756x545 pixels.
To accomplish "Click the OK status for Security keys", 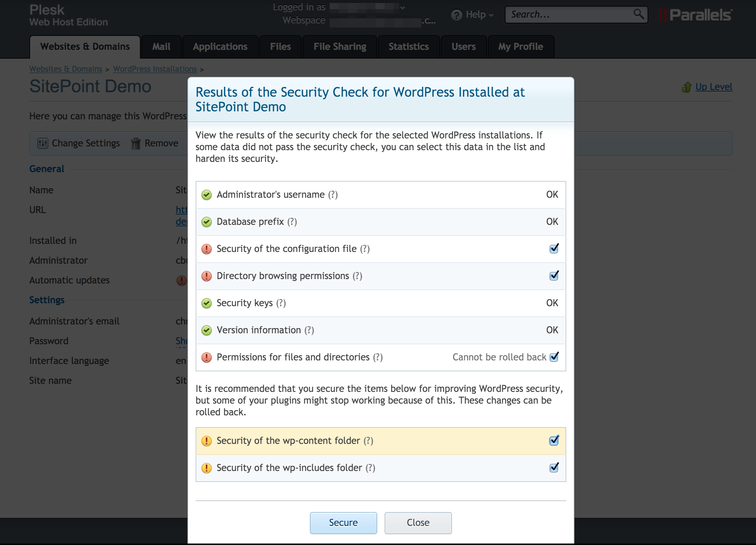I will click(552, 303).
